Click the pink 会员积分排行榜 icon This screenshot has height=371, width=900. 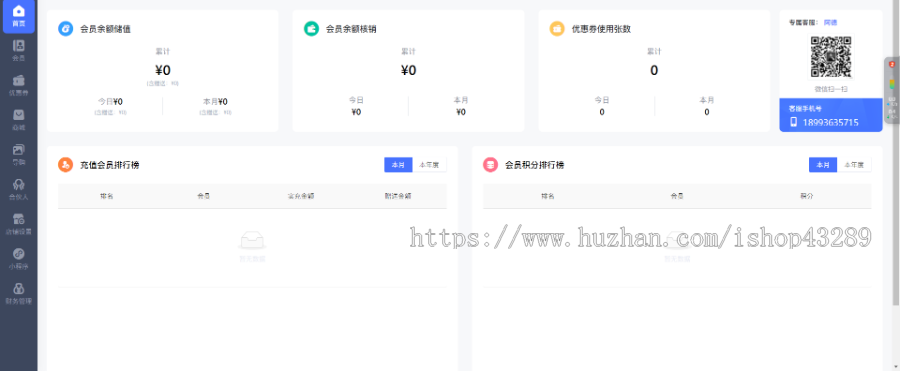pos(490,165)
